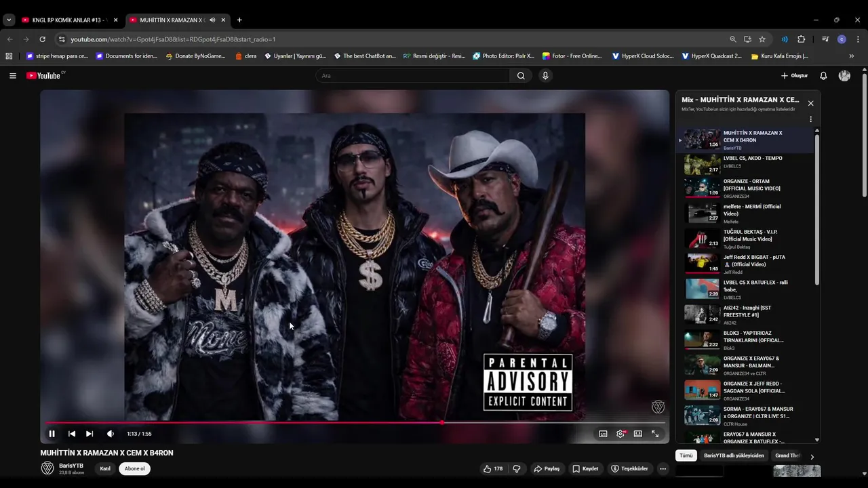Join the channel via Katıl
Screen dimensions: 868x488
[x=105, y=468]
